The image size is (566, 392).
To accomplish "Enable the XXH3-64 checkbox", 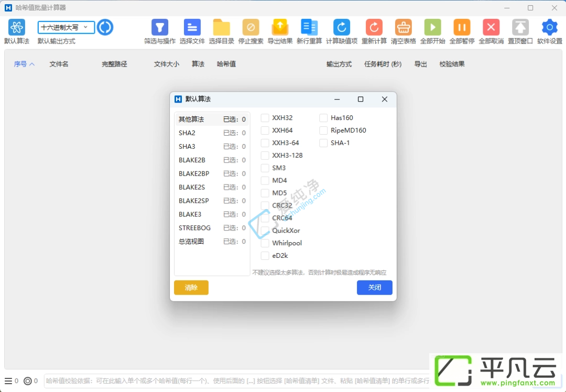I will 265,143.
